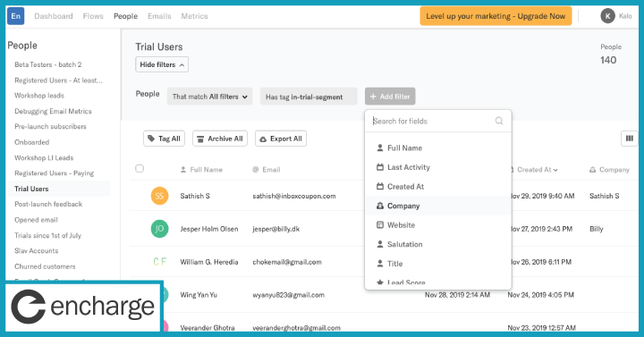Image resolution: width=644 pixels, height=337 pixels.
Task: Open Post-launch feedback segment
Action: point(48,204)
